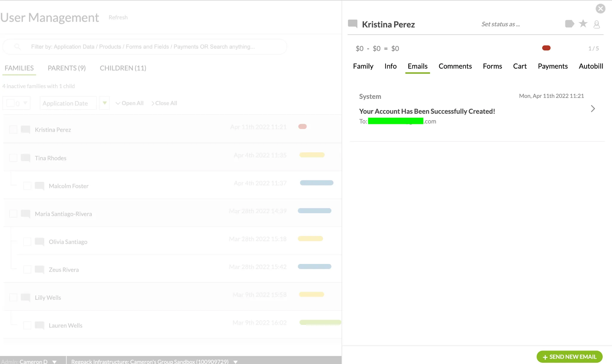Screen dimensions: 612x364
Task: Switch to the Family tab
Action: click(363, 66)
